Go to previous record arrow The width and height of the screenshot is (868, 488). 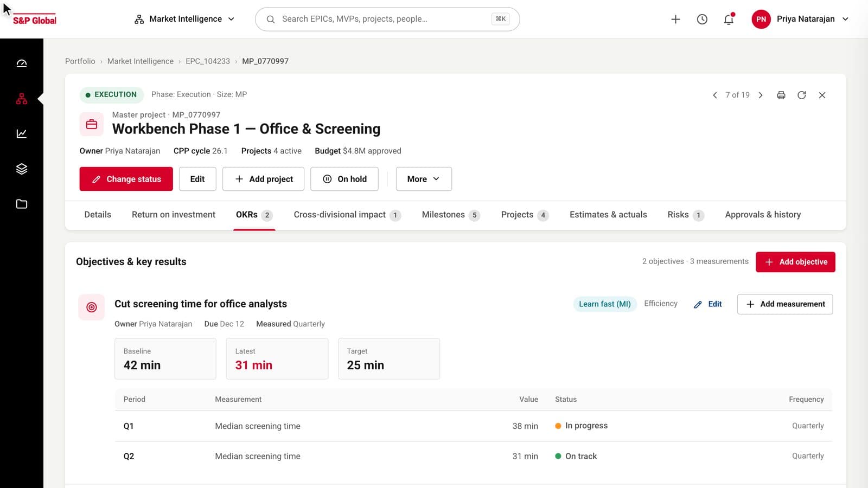[x=714, y=95]
